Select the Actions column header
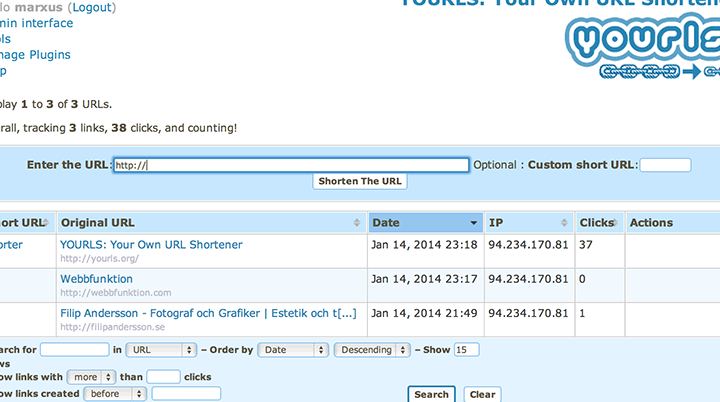The height and width of the screenshot is (402, 720). tap(673, 223)
